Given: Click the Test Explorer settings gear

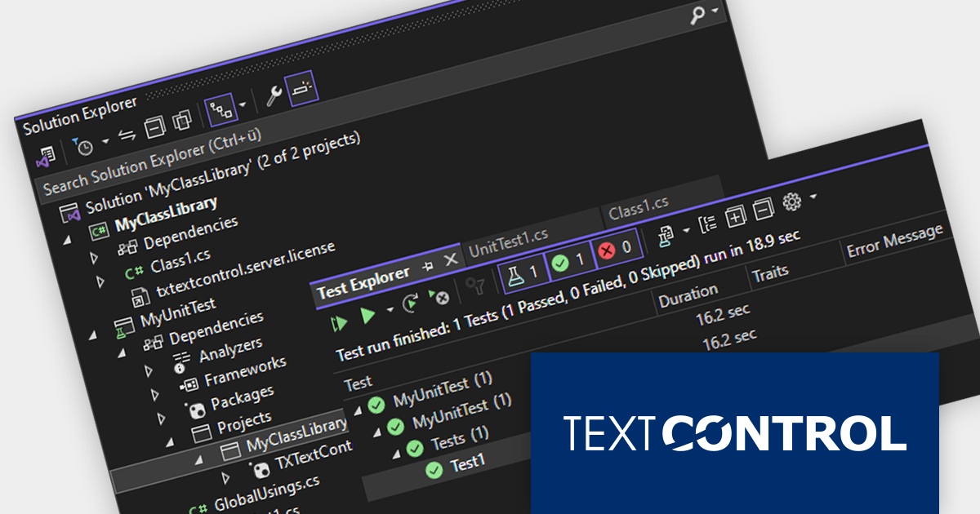Looking at the screenshot, I should [791, 202].
